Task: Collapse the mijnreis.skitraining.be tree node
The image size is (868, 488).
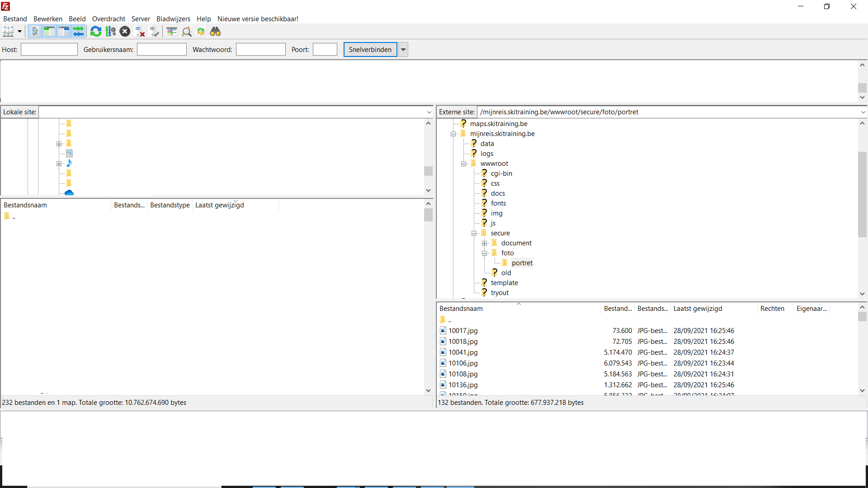Action: [x=453, y=134]
